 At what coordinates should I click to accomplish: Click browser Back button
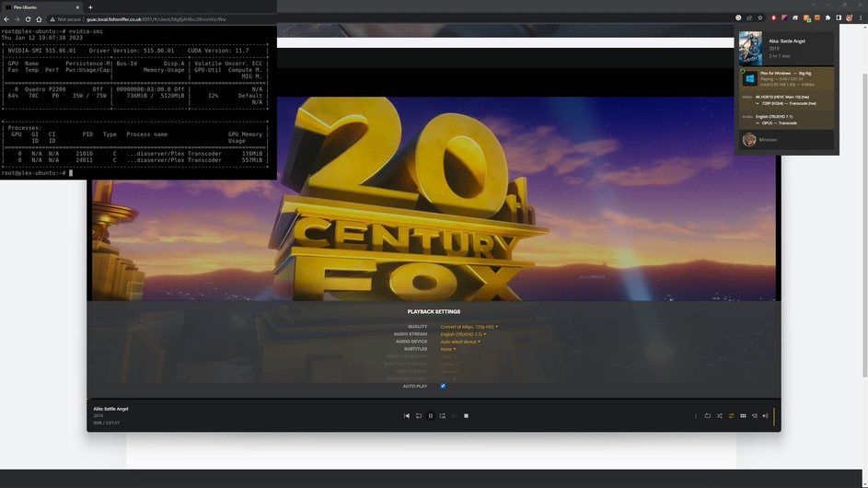coord(6,18)
